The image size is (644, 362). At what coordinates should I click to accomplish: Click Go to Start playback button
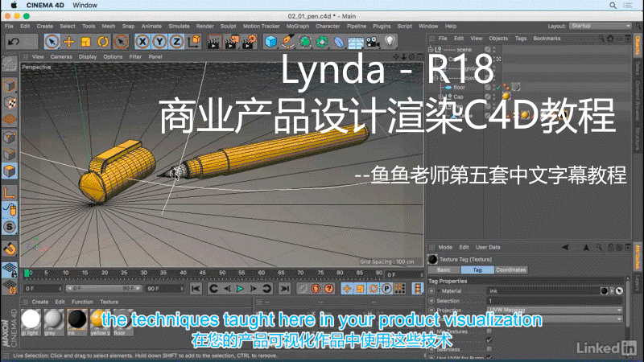[196, 289]
